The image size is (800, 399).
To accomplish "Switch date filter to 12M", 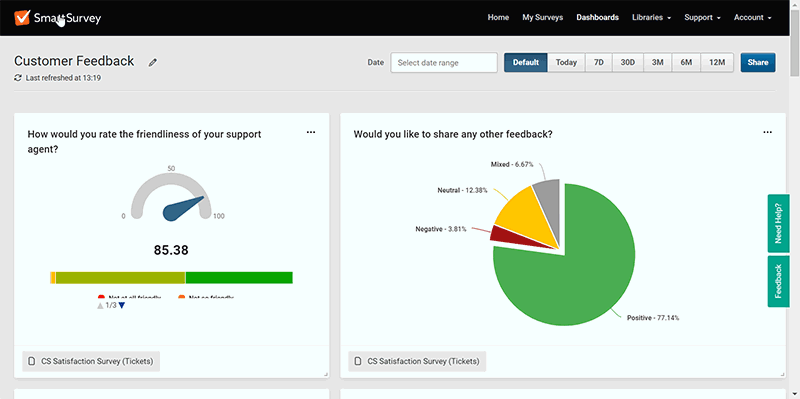I will [717, 62].
